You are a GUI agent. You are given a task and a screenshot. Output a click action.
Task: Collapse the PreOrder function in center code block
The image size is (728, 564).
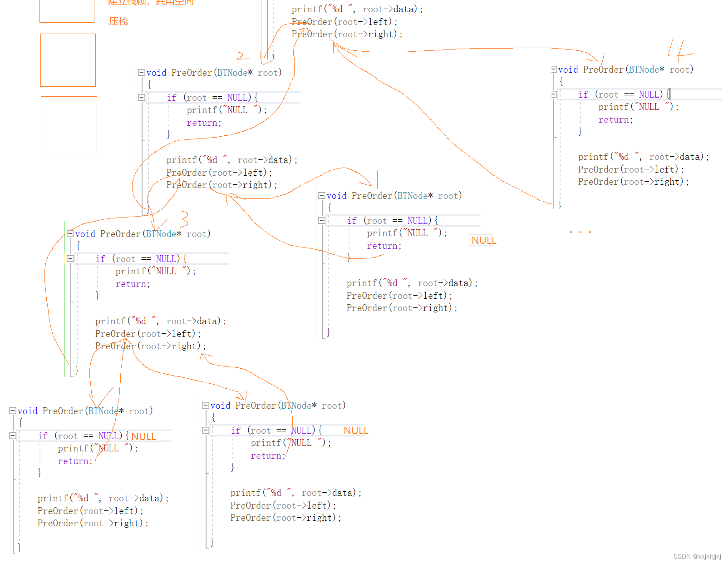click(322, 195)
